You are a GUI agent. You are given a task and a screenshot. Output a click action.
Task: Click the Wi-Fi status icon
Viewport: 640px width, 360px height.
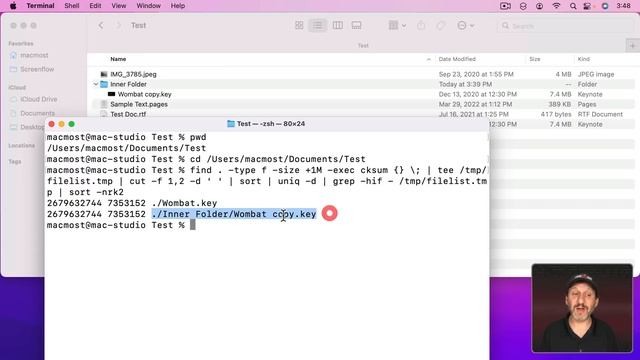click(x=556, y=6)
